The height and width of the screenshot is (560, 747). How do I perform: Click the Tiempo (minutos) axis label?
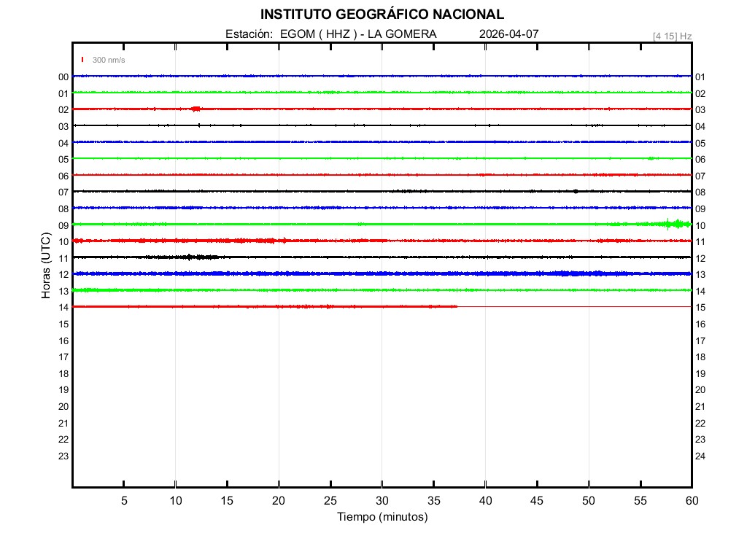pos(382,517)
